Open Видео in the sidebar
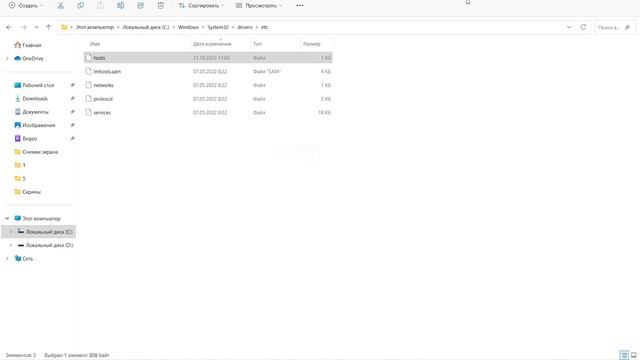 point(26,138)
